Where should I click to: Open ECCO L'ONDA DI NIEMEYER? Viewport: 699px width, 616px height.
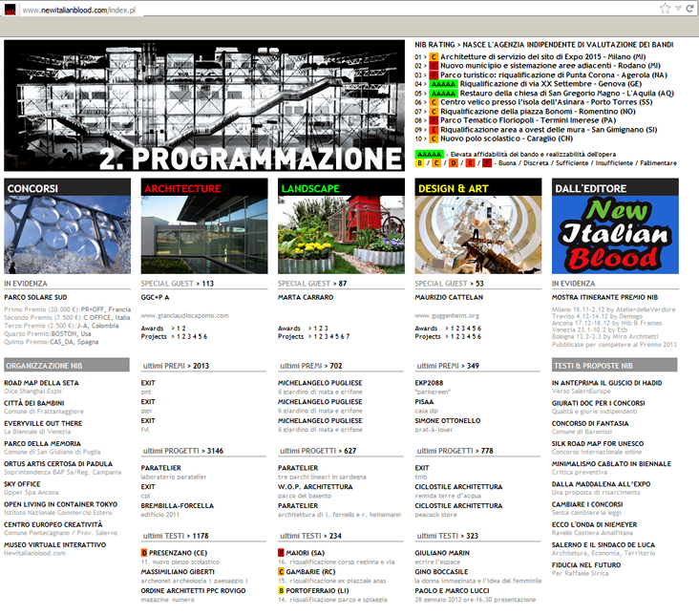[594, 524]
